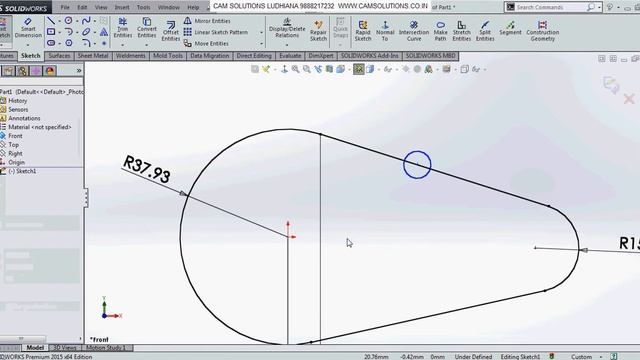640x360 pixels.
Task: Click the Split Entities tool
Action: click(x=485, y=31)
